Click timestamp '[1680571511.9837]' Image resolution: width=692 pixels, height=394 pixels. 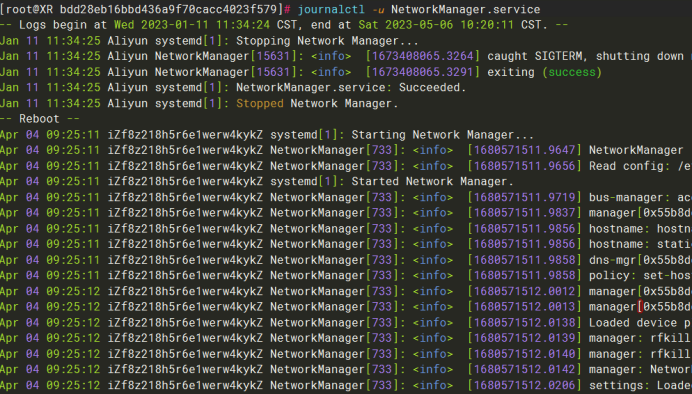(524, 213)
